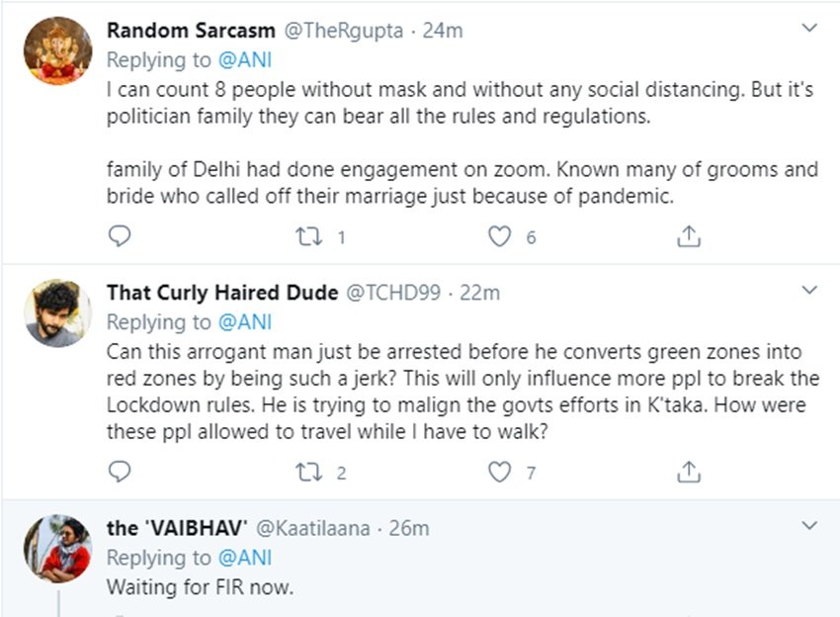The width and height of the screenshot is (840, 617).
Task: Like That Curly Haired Dude's tweet
Action: click(501, 473)
